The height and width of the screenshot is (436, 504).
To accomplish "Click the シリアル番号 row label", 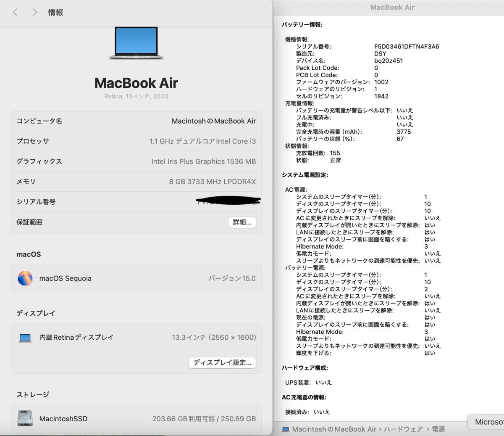I will (36, 202).
